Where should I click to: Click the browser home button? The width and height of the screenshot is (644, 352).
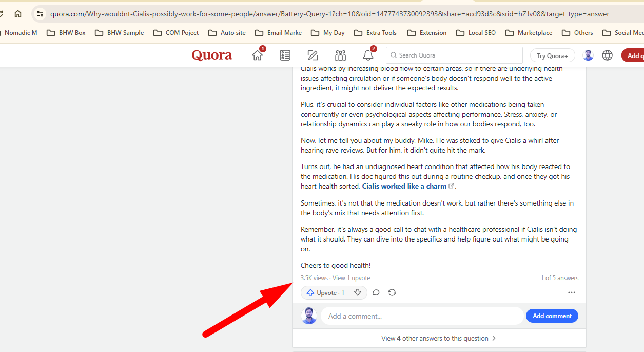18,14
